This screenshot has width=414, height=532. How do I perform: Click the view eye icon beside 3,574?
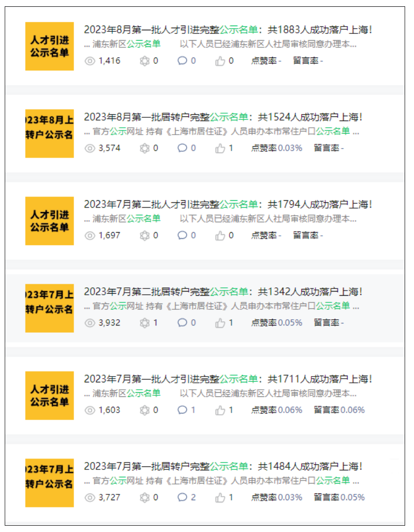90,148
